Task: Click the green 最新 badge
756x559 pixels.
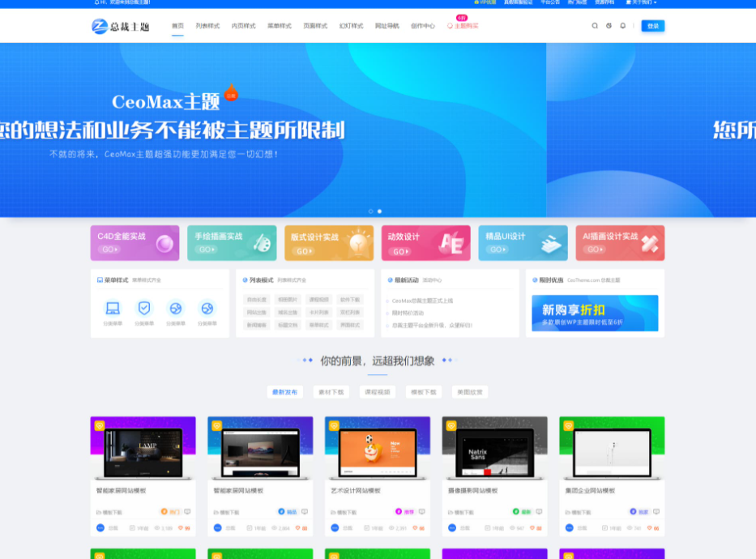Action: click(522, 512)
